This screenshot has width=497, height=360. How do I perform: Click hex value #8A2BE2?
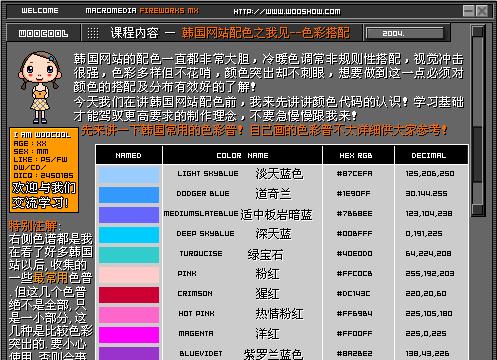355,353
